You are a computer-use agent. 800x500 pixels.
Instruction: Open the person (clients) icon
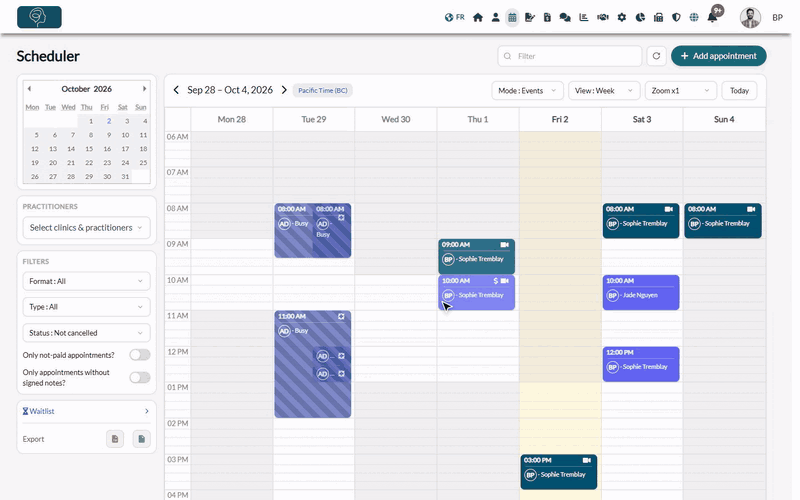(x=495, y=17)
